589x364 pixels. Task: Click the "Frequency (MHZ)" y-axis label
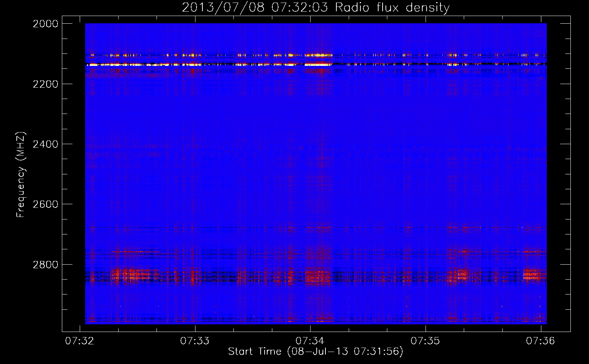[x=21, y=175]
